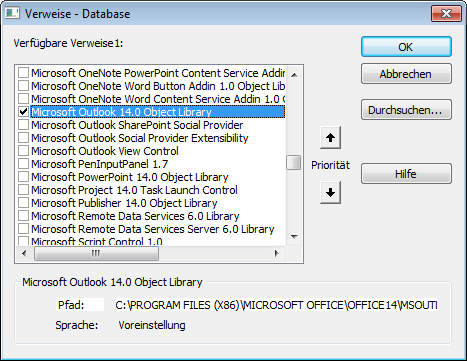Click the 'Verfügbare Verweise1:' label
Image resolution: width=467 pixels, height=361 pixels.
pyautogui.click(x=68, y=43)
